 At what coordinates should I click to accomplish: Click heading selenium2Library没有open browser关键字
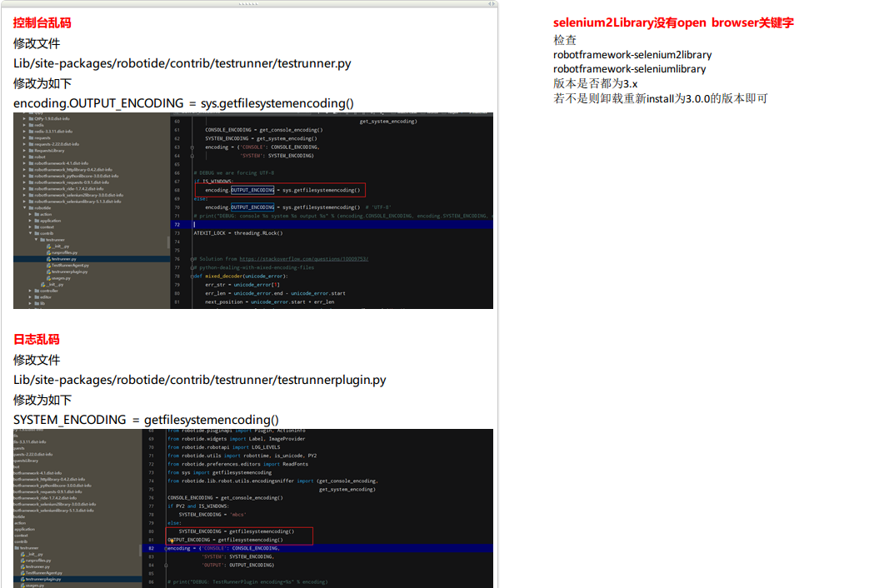pyautogui.click(x=673, y=22)
